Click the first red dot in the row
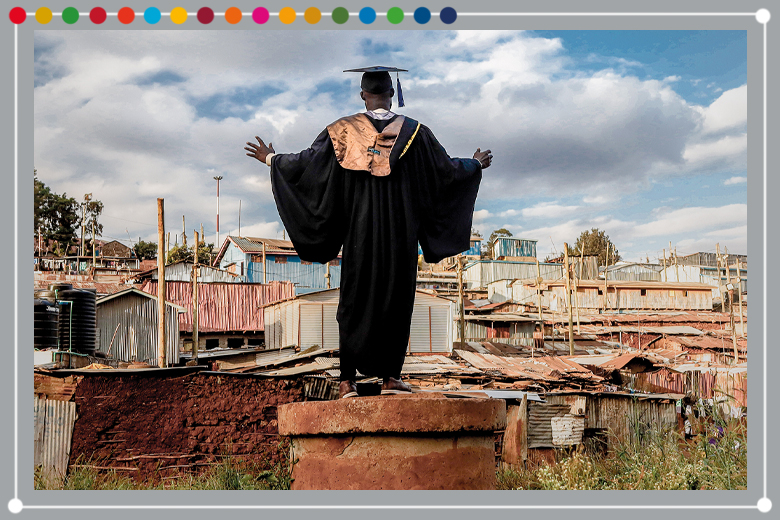 pyautogui.click(x=17, y=15)
